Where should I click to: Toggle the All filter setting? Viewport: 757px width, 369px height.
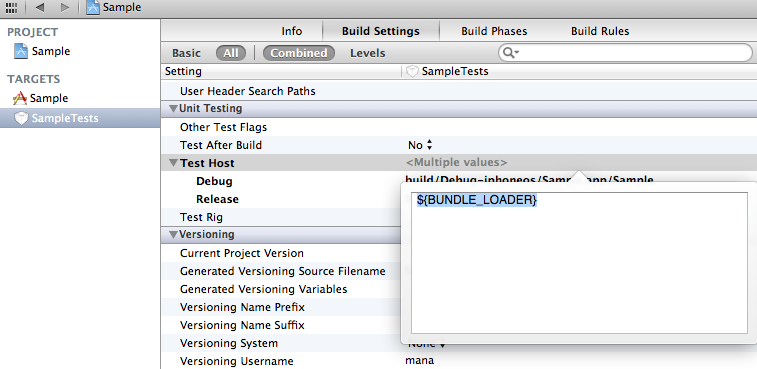(231, 53)
